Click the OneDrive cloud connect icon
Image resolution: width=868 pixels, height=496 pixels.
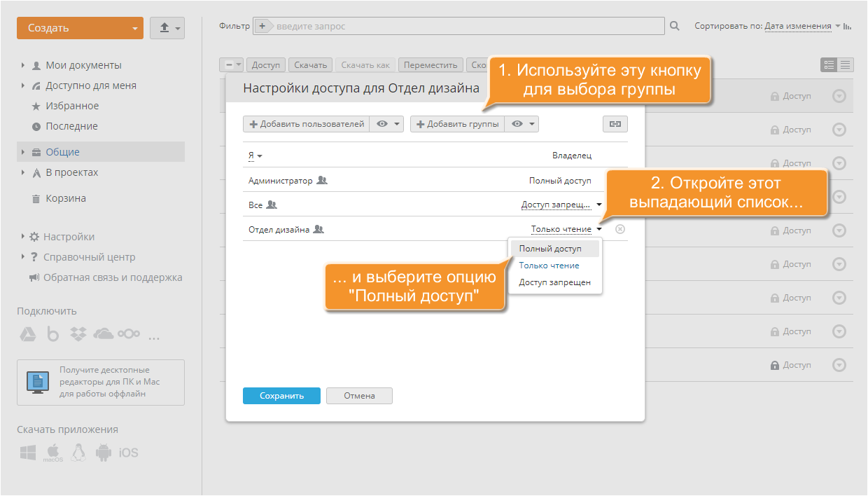pos(103,334)
